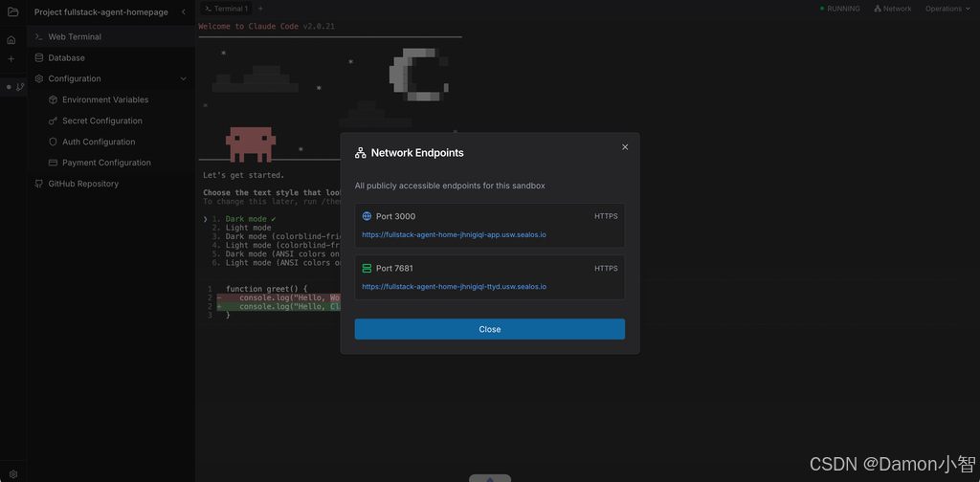Click the GitHub Repository icon
980x482 pixels.
point(38,184)
